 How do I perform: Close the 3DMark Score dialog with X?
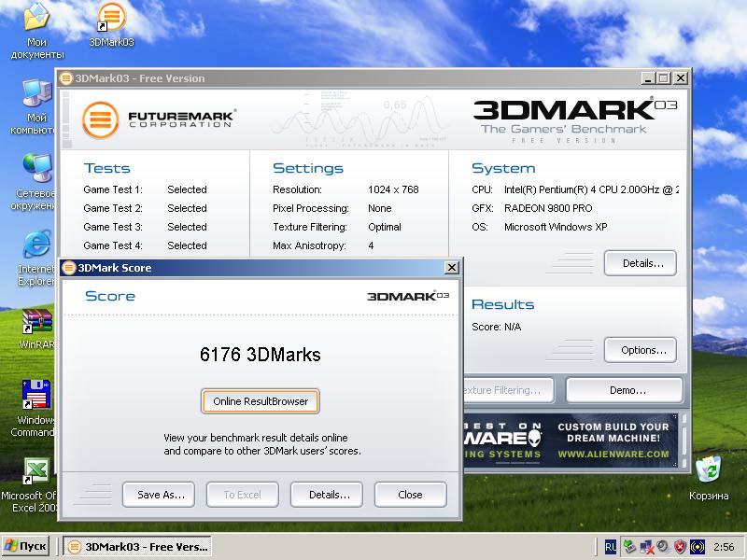[x=451, y=268]
